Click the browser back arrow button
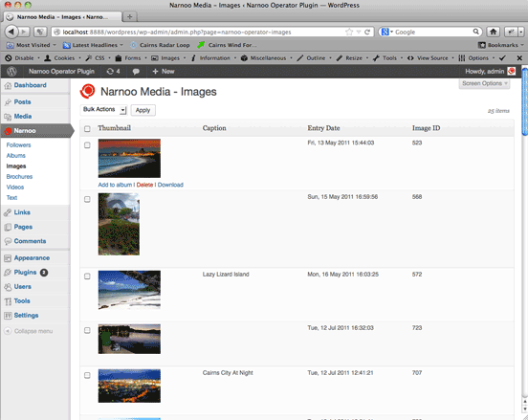The image size is (528, 420). point(11,32)
